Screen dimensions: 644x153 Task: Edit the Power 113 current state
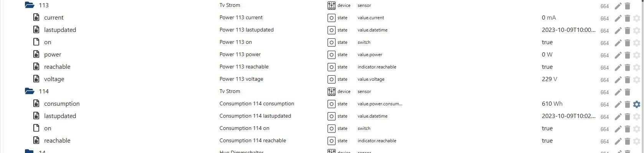pyautogui.click(x=618, y=18)
